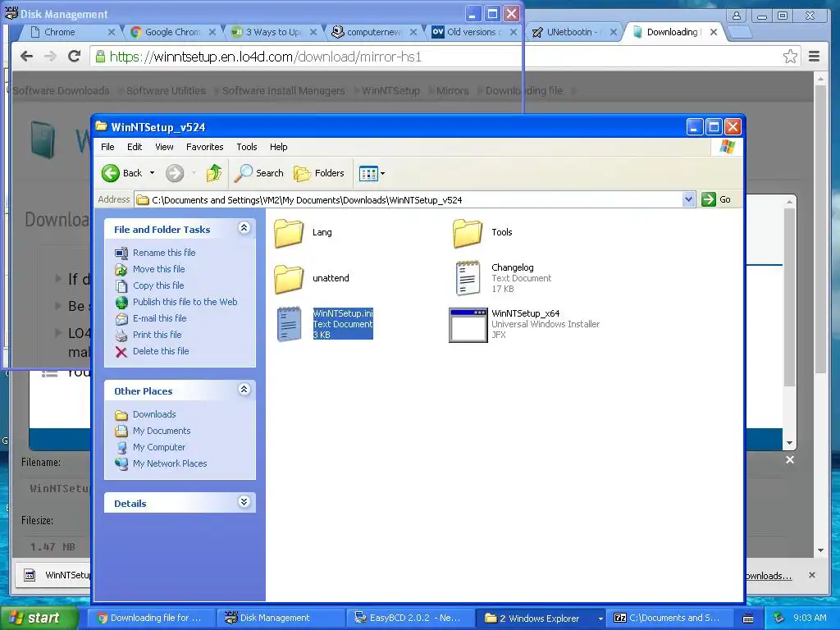
Task: Select the WinNTSetup_x64 application icon
Action: coord(468,325)
